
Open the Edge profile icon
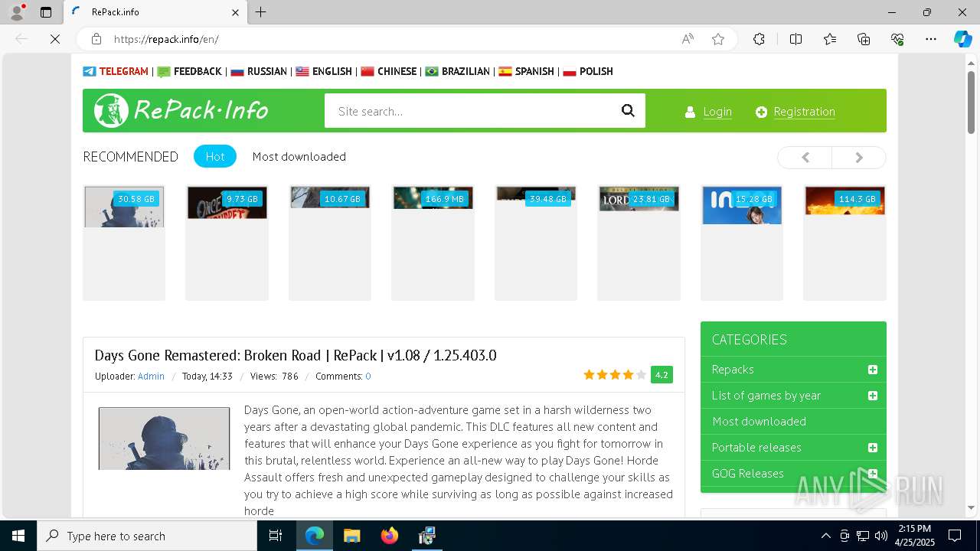(16, 12)
